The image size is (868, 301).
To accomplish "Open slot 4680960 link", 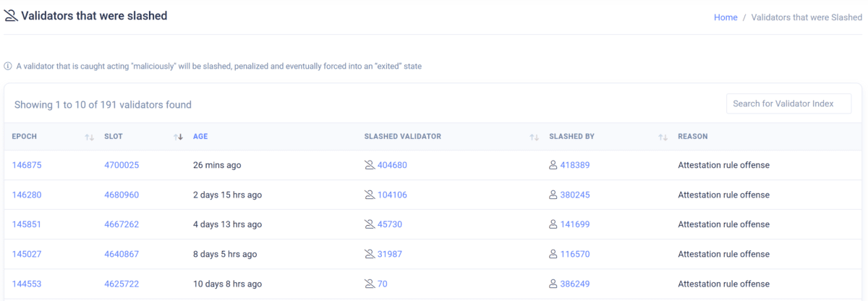I will click(122, 195).
